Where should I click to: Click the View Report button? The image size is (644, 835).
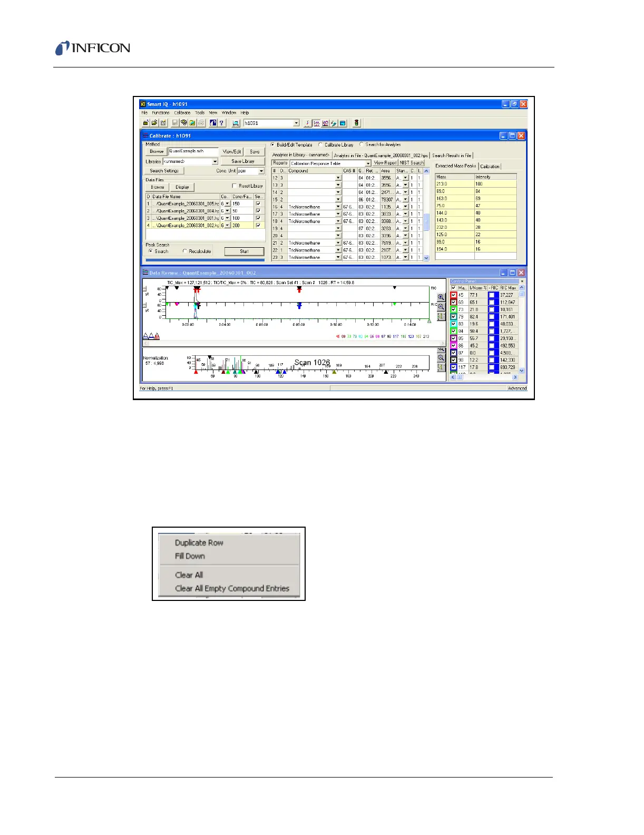[x=385, y=163]
